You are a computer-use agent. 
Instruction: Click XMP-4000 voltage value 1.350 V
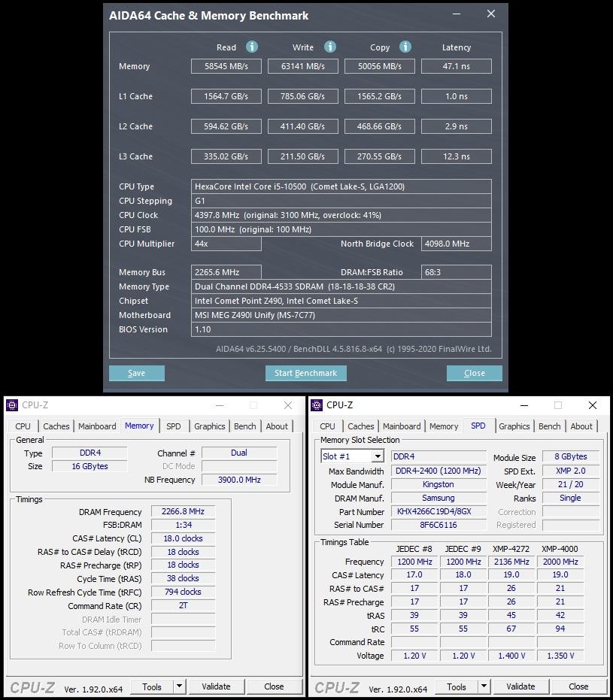tap(560, 656)
